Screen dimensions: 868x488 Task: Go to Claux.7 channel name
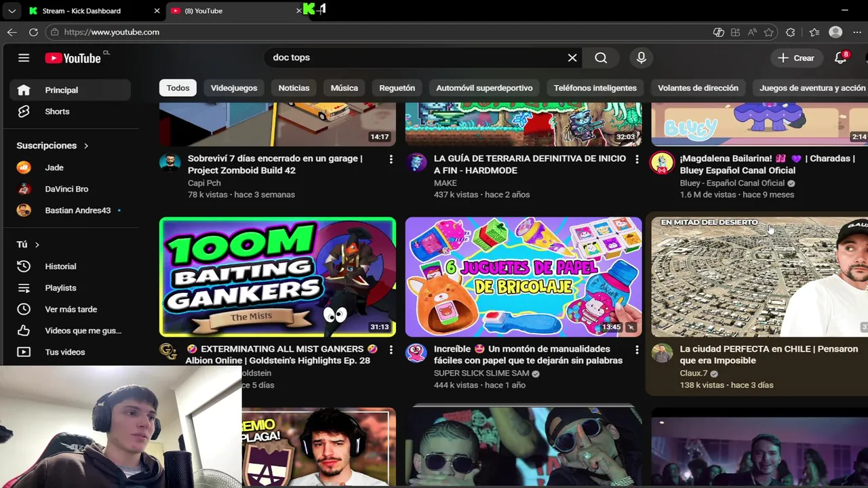tap(693, 373)
